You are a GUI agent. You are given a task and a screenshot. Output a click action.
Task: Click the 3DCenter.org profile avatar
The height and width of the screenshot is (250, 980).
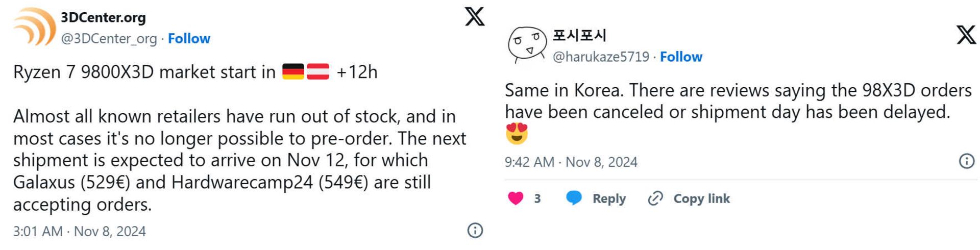point(35,27)
